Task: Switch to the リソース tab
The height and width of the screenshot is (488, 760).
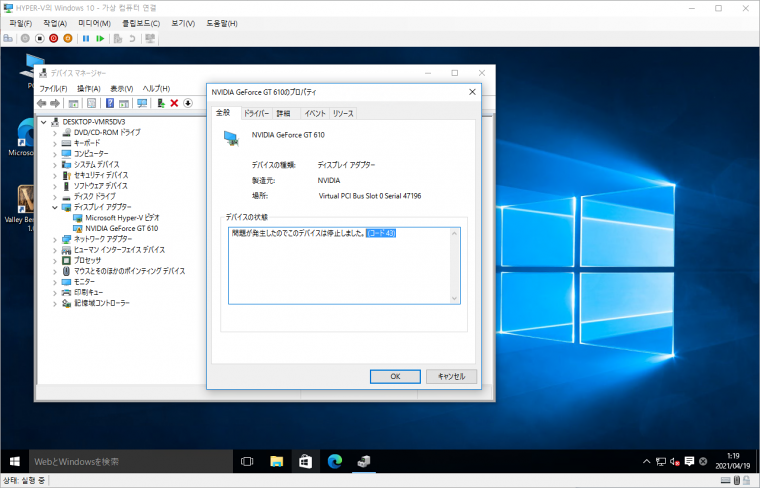Action: tap(343, 113)
